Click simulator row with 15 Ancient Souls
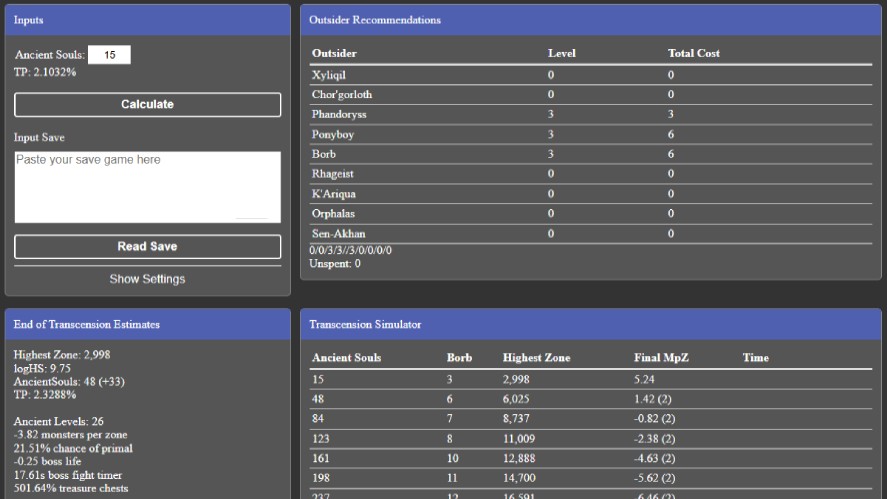Image resolution: width=887 pixels, height=499 pixels. pos(591,380)
